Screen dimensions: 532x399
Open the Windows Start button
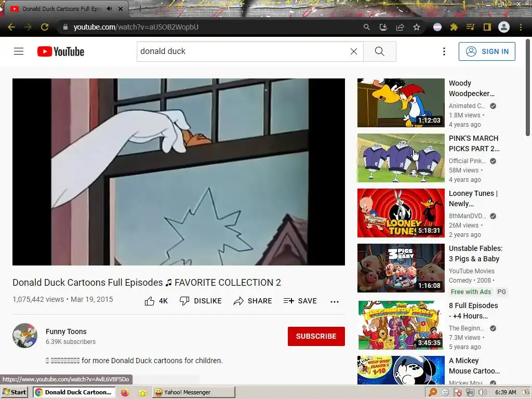coord(14,392)
